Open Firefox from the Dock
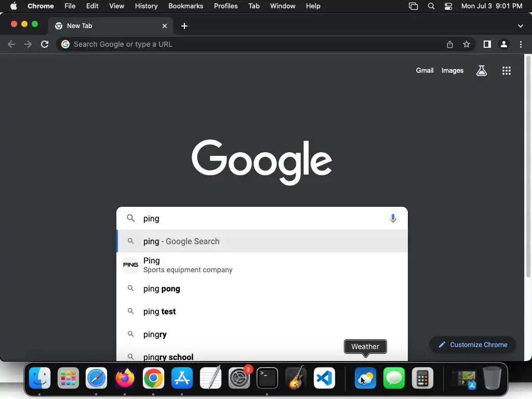 tap(125, 378)
